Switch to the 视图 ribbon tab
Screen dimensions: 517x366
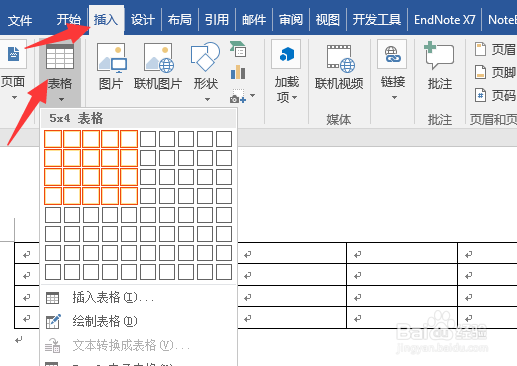pyautogui.click(x=328, y=20)
